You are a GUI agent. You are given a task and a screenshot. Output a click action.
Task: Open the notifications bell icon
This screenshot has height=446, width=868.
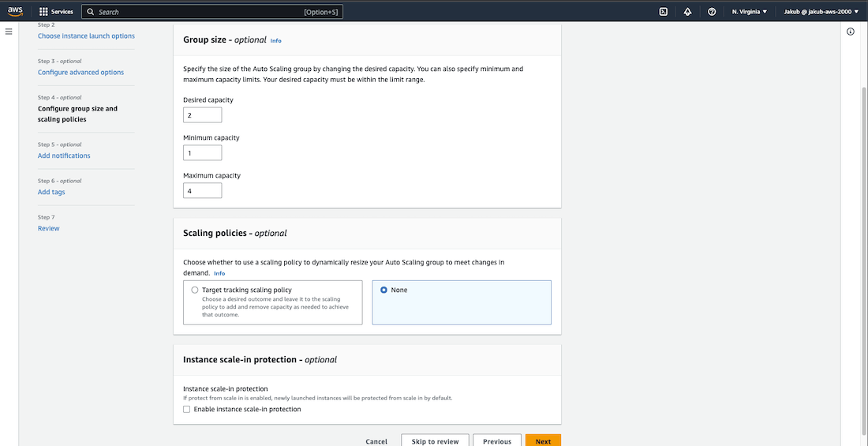point(687,12)
